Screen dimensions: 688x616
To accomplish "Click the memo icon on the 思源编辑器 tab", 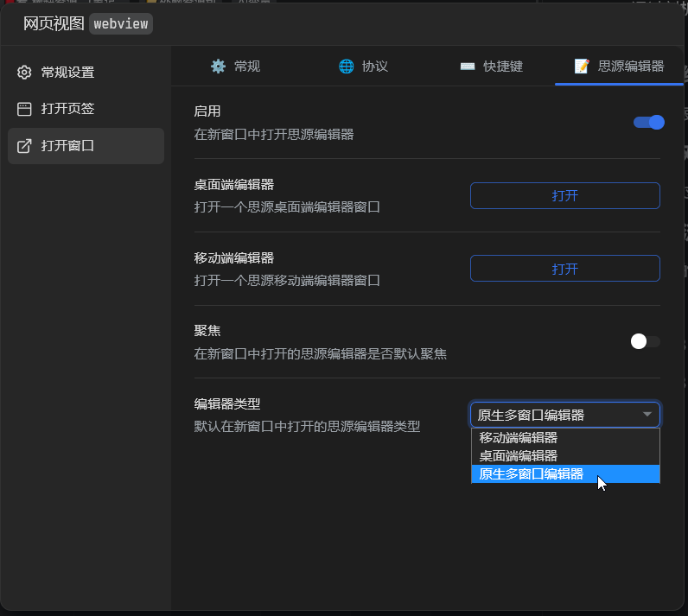I will coord(582,67).
